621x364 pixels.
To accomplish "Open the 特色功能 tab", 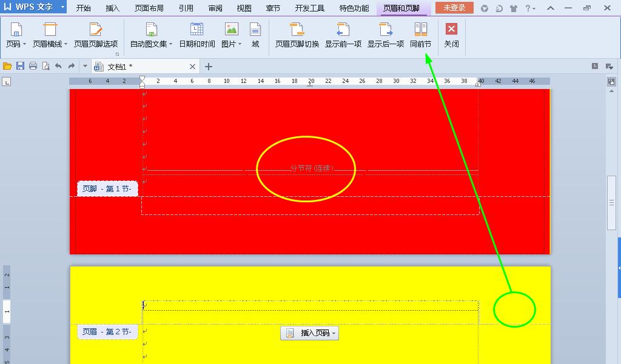I will click(x=354, y=8).
